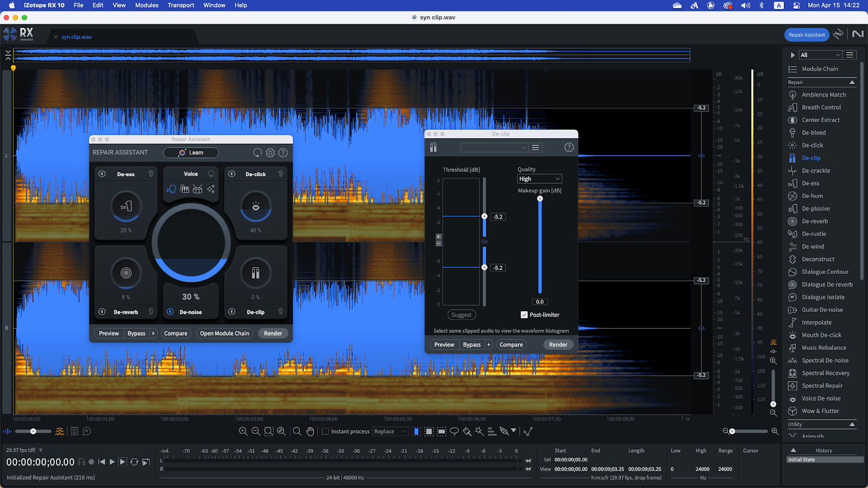This screenshot has height=488, width=868.
Task: Select the lasso selection tool
Action: pyautogui.click(x=454, y=432)
